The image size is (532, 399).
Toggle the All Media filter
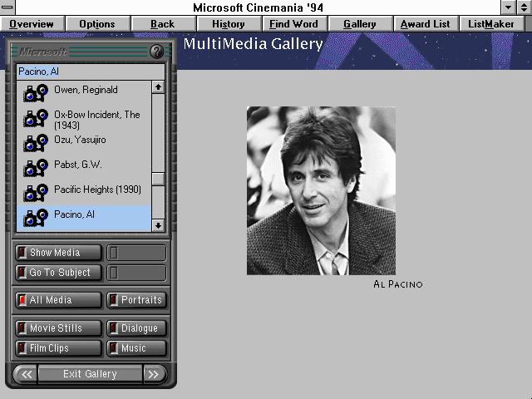tap(58, 300)
